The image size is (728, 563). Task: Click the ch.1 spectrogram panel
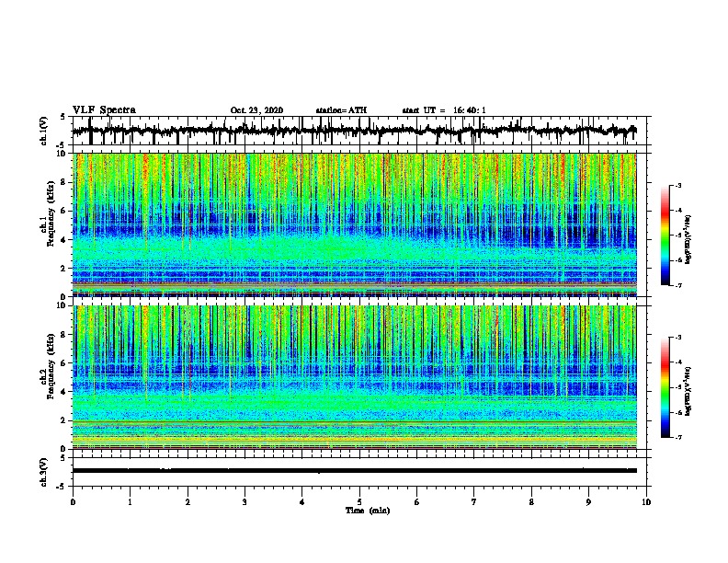pyautogui.click(x=355, y=224)
